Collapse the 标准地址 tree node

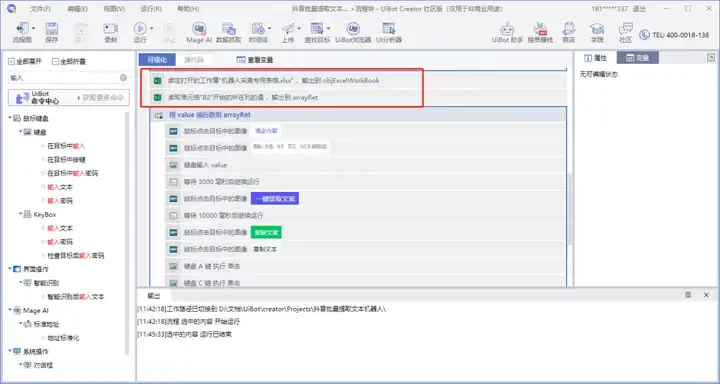20,324
